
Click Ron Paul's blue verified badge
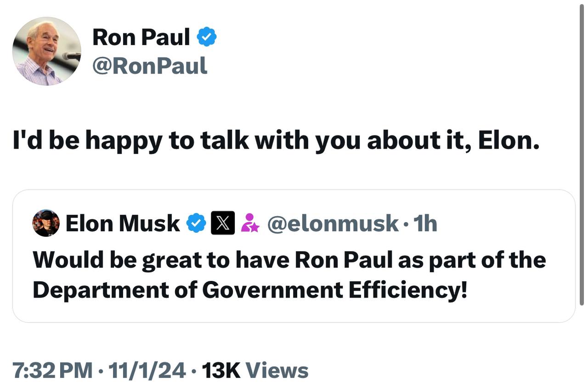207,37
